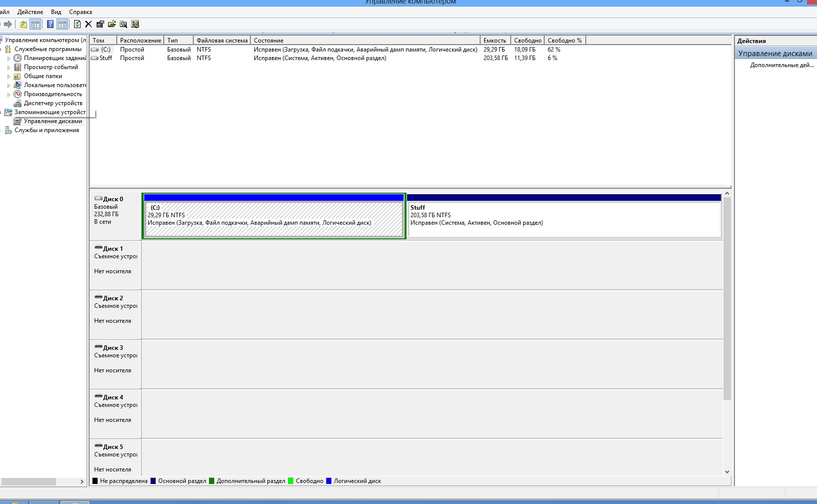Click the open folder toolbar icon
The width and height of the screenshot is (817, 504).
tap(112, 24)
